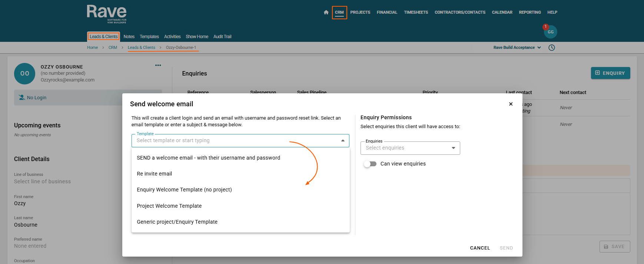Open the Rave Build Acceptance dropdown

(517, 47)
